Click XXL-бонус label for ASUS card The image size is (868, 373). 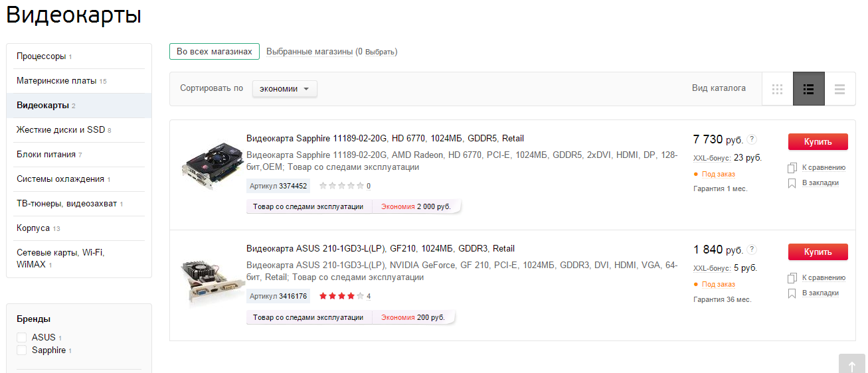712,269
